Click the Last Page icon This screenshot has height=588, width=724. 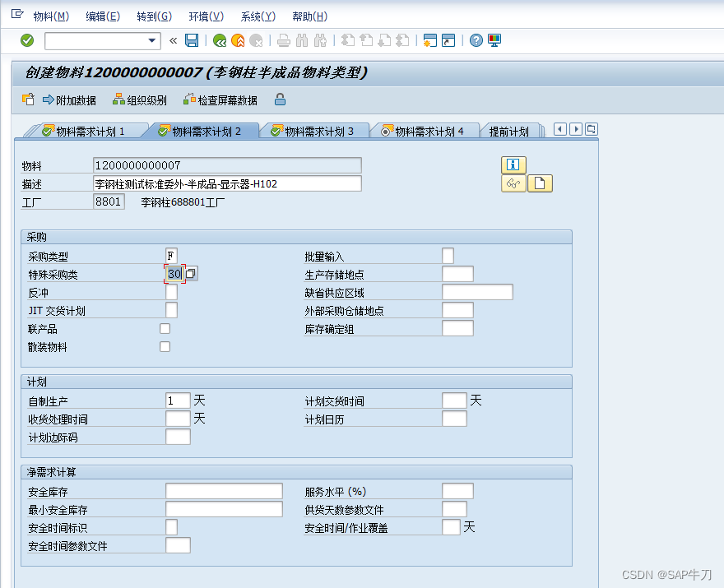coord(402,40)
